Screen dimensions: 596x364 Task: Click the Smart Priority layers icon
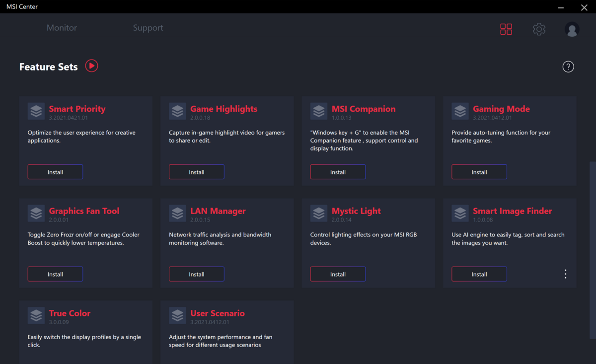[36, 111]
